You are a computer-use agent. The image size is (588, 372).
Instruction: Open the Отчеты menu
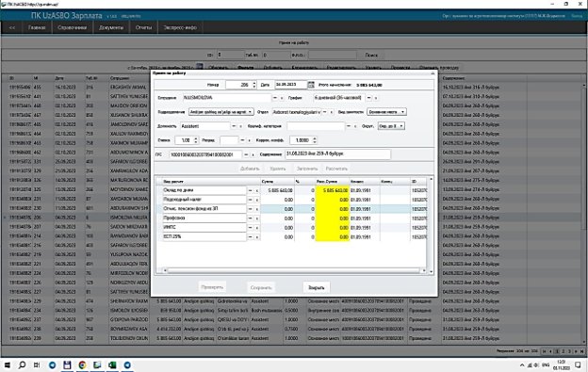(x=143, y=27)
